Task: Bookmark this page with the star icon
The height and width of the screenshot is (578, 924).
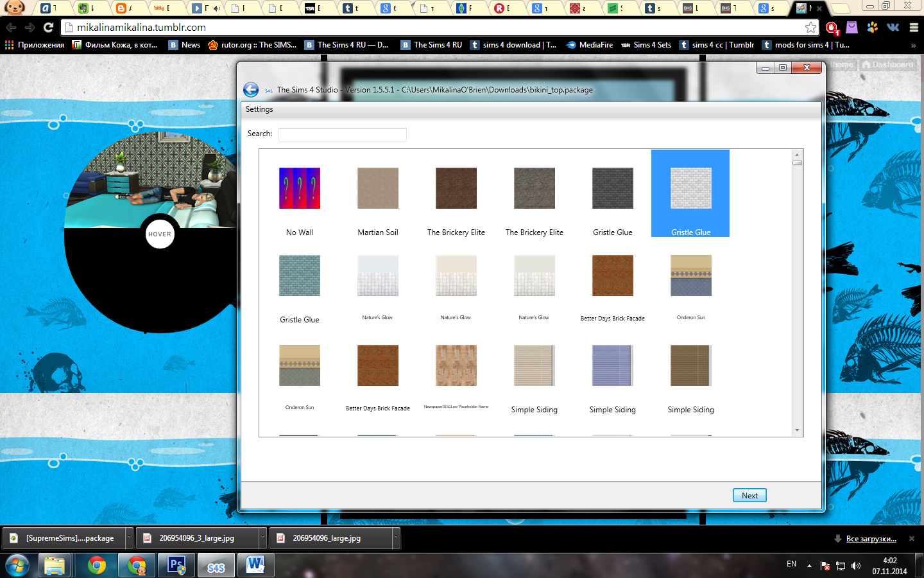Action: (x=810, y=28)
